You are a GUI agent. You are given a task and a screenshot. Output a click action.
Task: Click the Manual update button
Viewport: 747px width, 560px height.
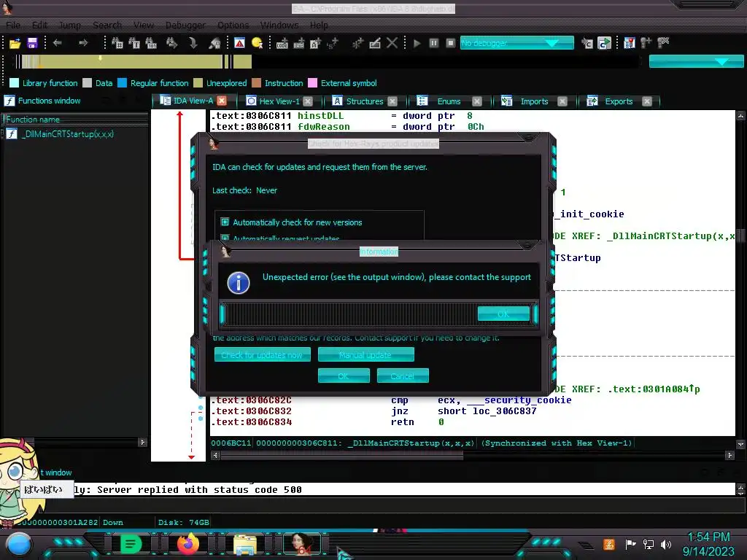(x=365, y=355)
